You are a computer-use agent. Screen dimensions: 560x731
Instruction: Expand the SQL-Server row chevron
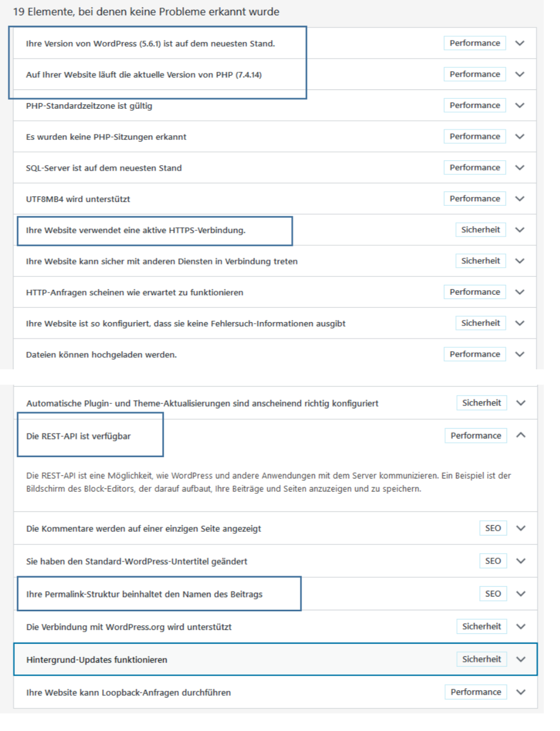(x=519, y=168)
